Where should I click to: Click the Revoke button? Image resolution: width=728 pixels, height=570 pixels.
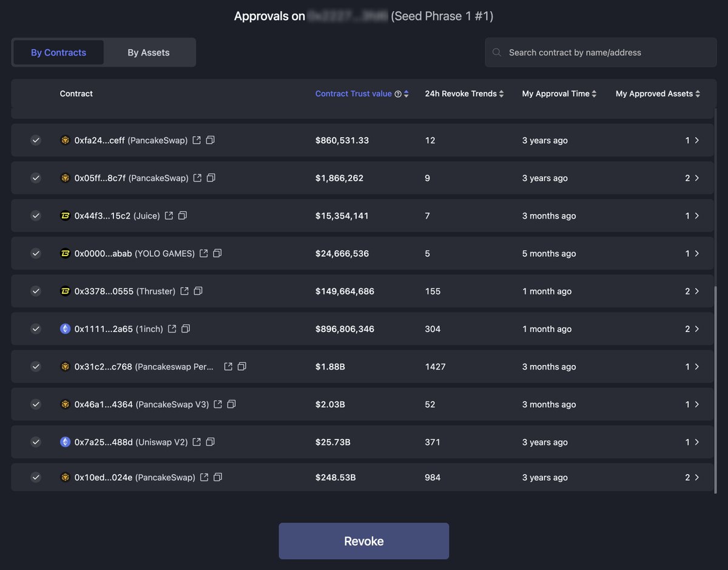(x=364, y=541)
